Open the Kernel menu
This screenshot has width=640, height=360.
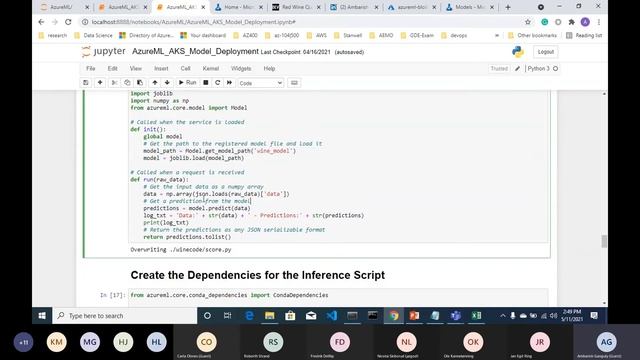coord(211,69)
